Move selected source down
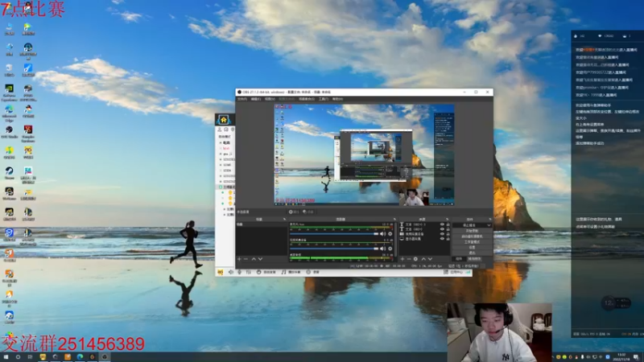644x362 pixels. click(430, 259)
